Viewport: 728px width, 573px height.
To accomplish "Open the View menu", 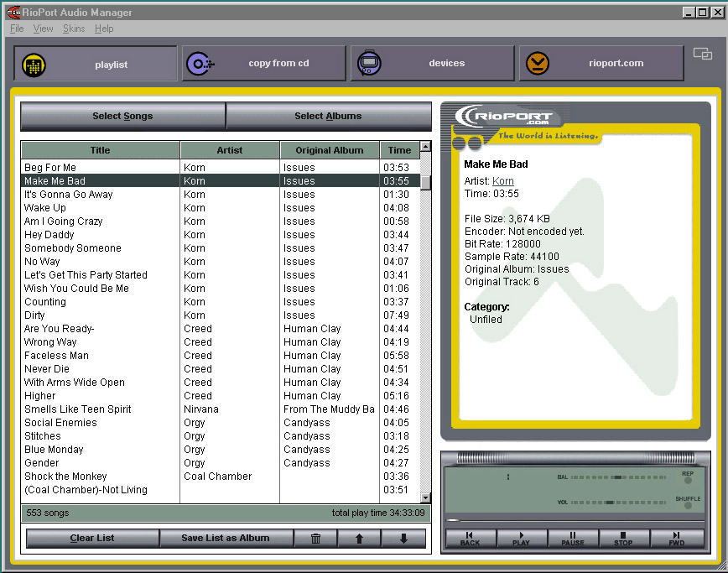I will point(43,29).
